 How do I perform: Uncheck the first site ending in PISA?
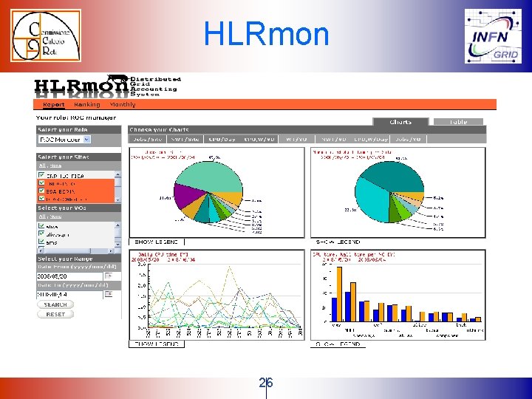[x=41, y=175]
